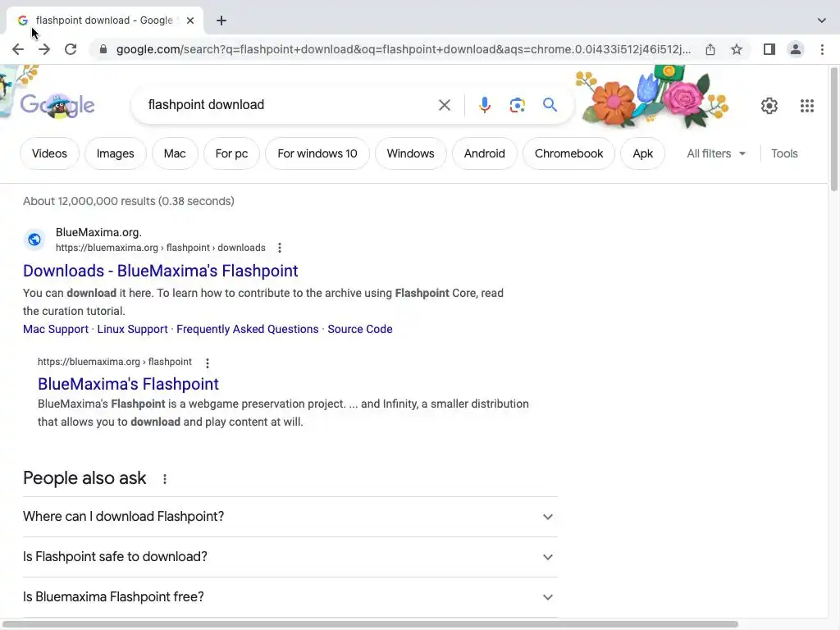
Task: Open options for bluemaxima.org flashpoint result
Action: point(208,363)
